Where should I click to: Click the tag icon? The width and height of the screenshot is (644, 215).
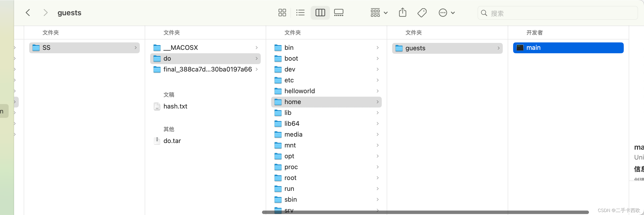422,13
